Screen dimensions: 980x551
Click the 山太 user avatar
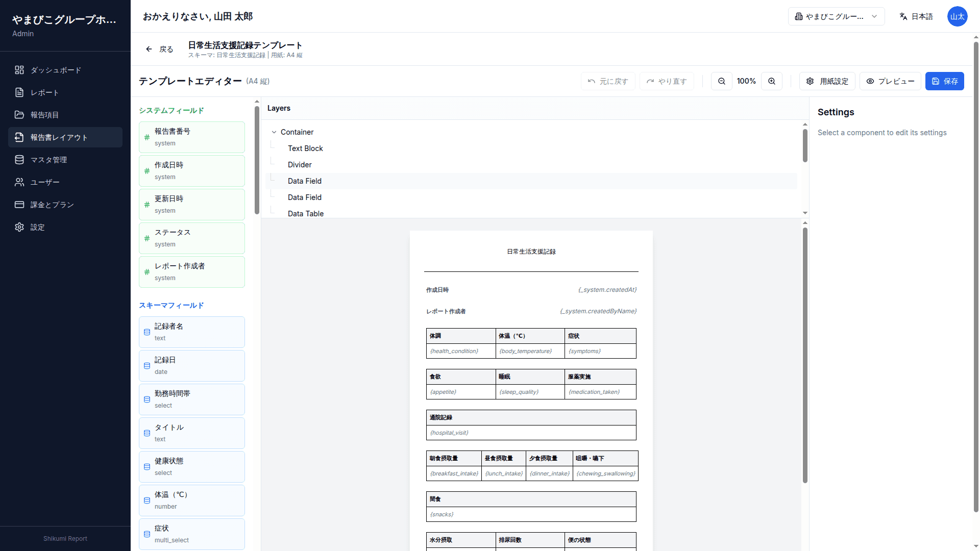tap(957, 16)
